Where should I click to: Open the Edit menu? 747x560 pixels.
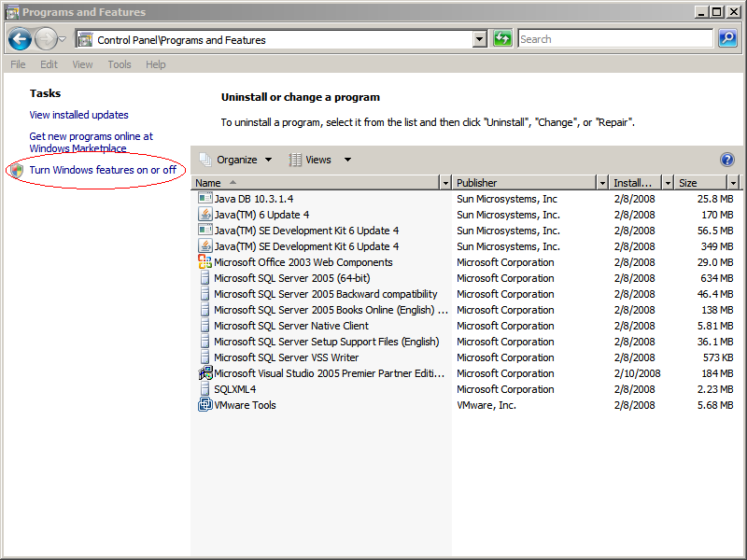click(x=49, y=64)
